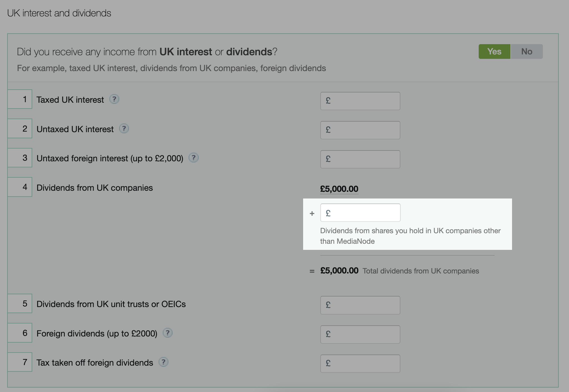
Task: Toggle No for UK interest or dividends income
Action: [526, 51]
